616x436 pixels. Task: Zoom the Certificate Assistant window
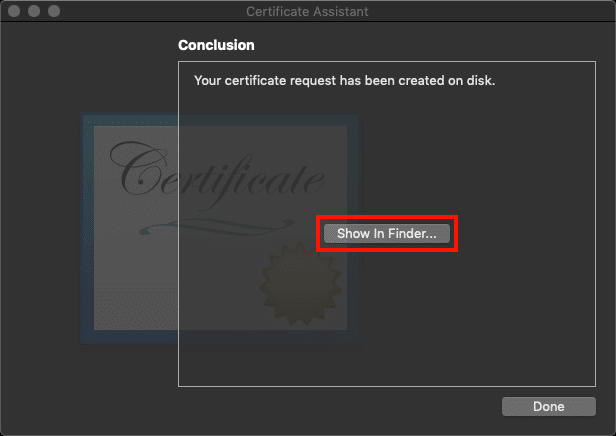(x=54, y=11)
